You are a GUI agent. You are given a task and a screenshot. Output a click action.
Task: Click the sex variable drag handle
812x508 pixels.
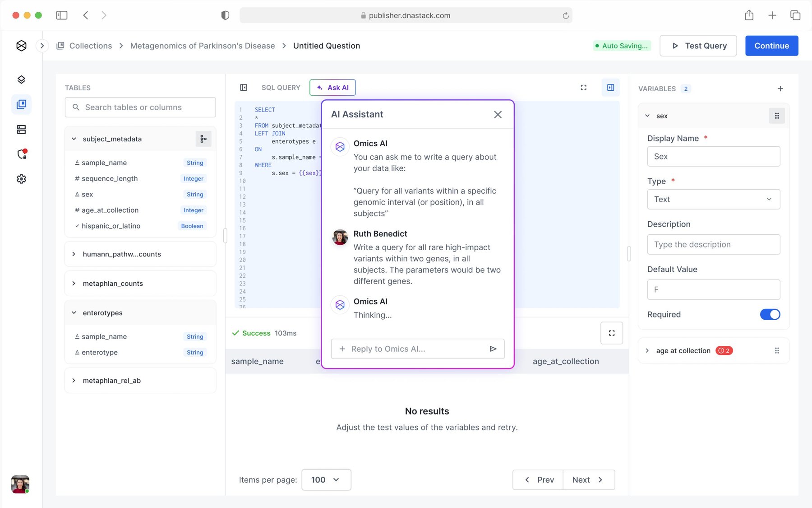coord(777,116)
